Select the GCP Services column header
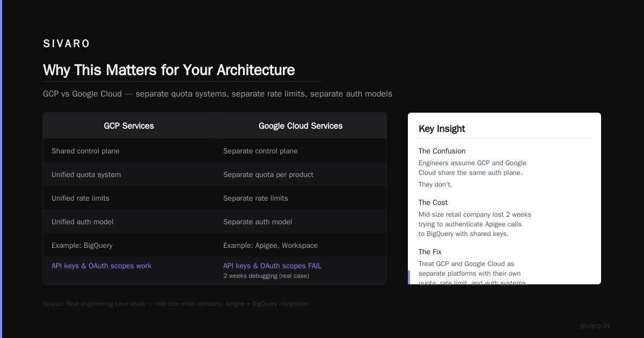Screen dimensions: 644x338 pos(129,126)
